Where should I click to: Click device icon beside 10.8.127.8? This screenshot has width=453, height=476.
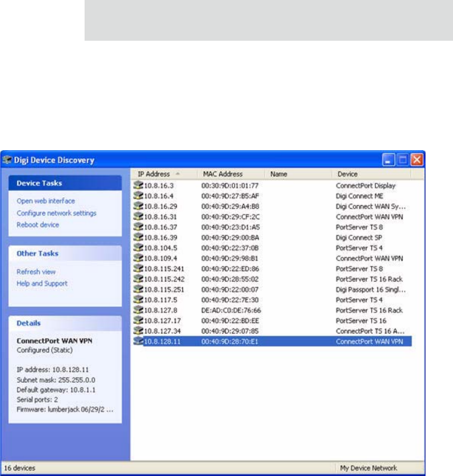(138, 310)
